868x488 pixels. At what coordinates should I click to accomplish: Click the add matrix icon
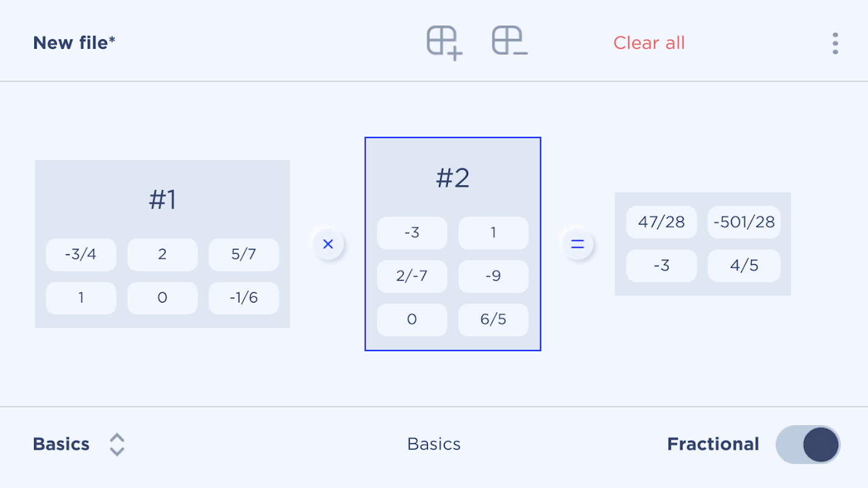point(444,43)
